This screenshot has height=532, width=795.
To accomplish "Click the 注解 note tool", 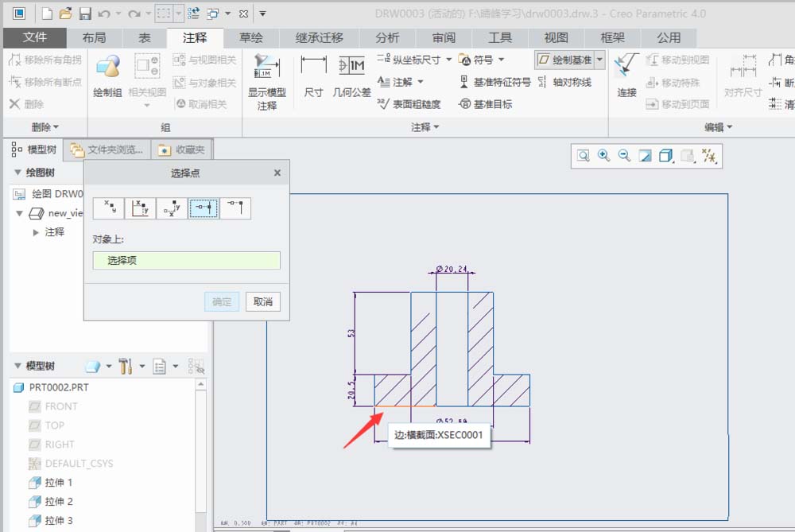I will [395, 82].
